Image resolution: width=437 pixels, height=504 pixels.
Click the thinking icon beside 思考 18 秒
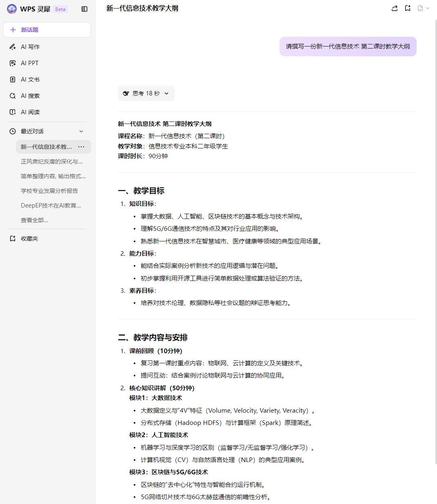click(126, 93)
